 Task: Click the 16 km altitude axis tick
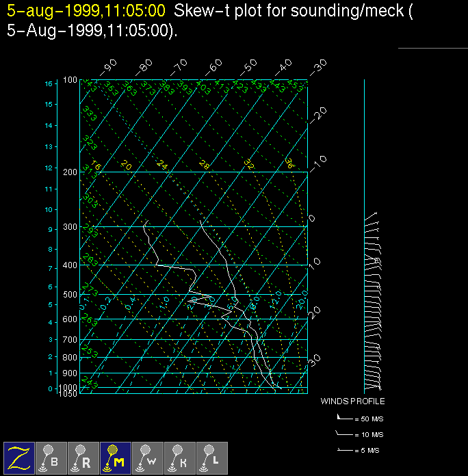(49, 83)
